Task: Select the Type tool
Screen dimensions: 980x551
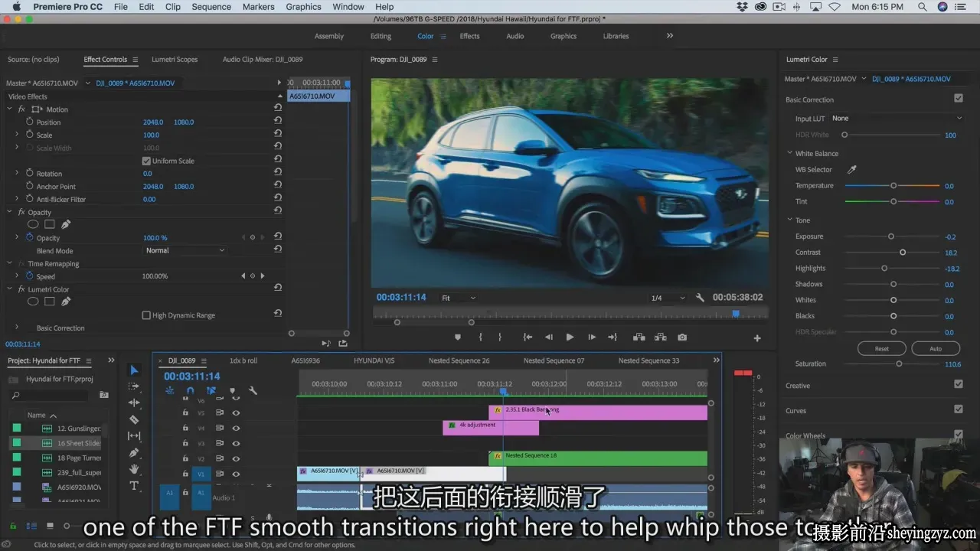Action: [134, 486]
